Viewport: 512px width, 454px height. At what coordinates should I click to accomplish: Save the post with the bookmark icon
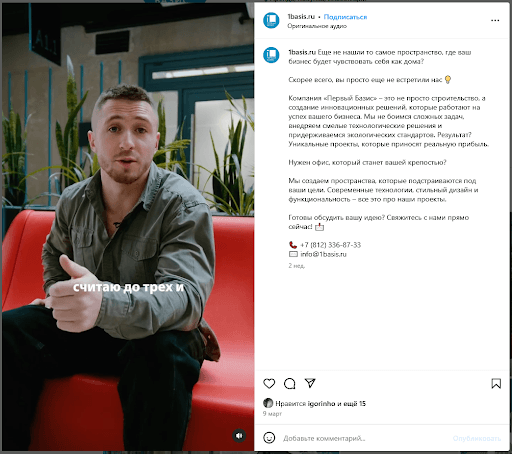496,384
